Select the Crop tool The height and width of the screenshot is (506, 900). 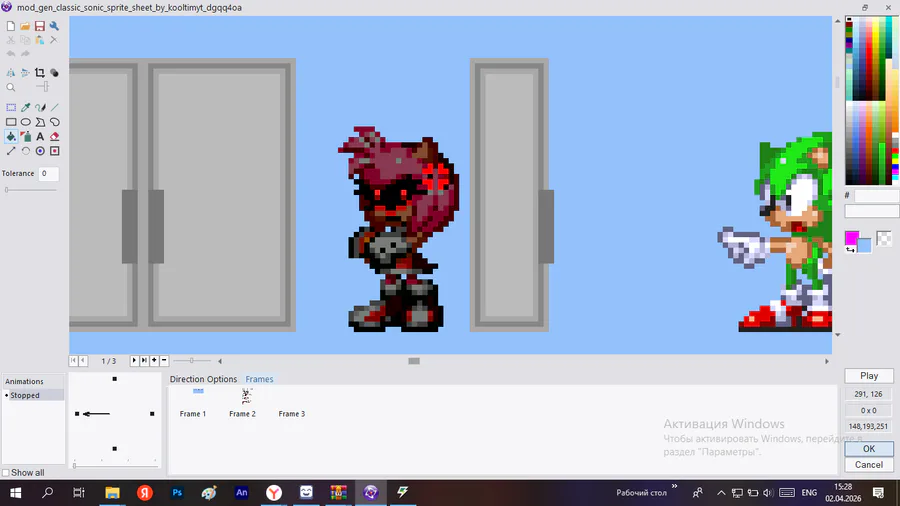pos(40,73)
